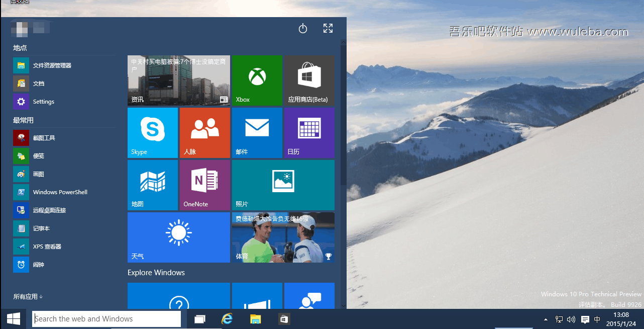Open the volume tray icon
Viewport: 644px width, 329px height.
pyautogui.click(x=571, y=319)
